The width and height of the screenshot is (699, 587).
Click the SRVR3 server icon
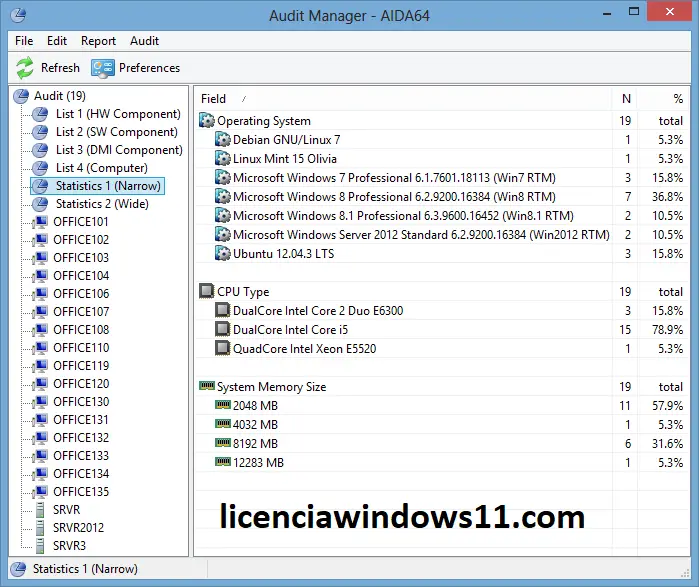[x=40, y=546]
